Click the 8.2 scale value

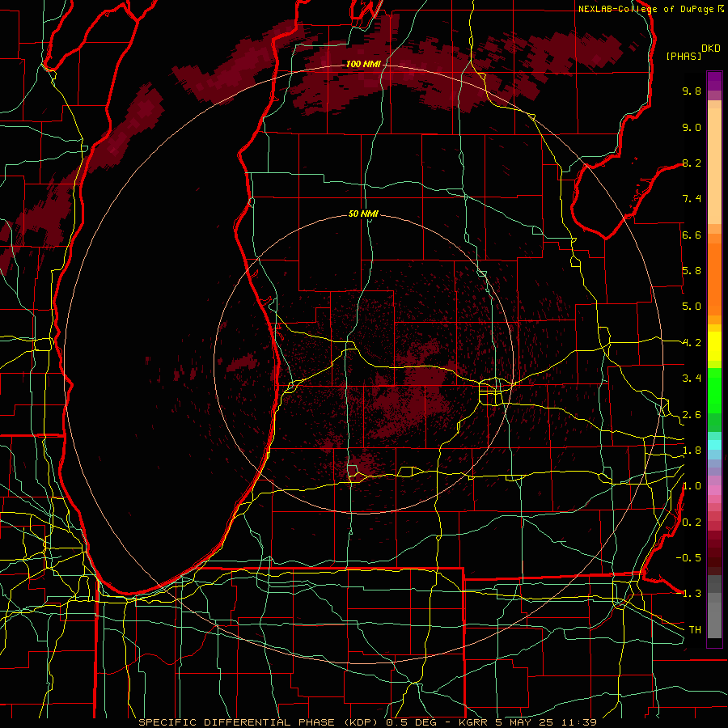pos(692,163)
